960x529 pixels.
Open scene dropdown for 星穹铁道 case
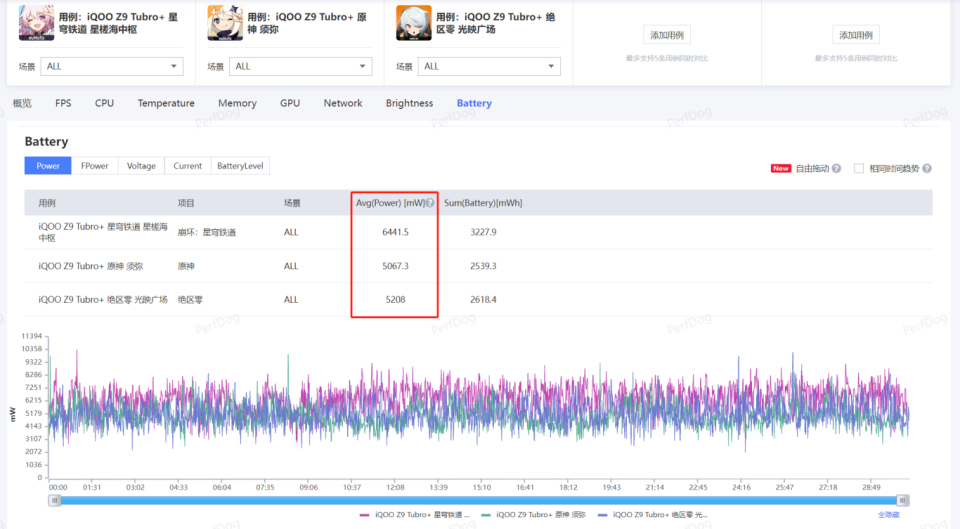tap(112, 66)
